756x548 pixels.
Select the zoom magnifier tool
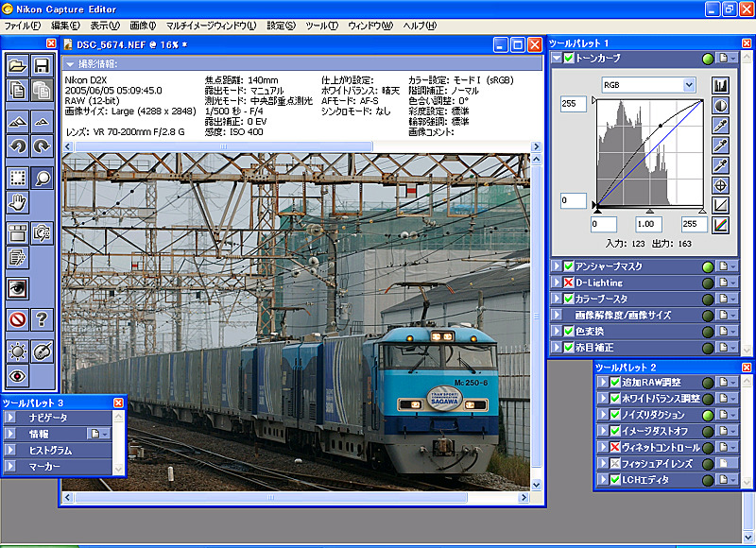click(x=42, y=178)
